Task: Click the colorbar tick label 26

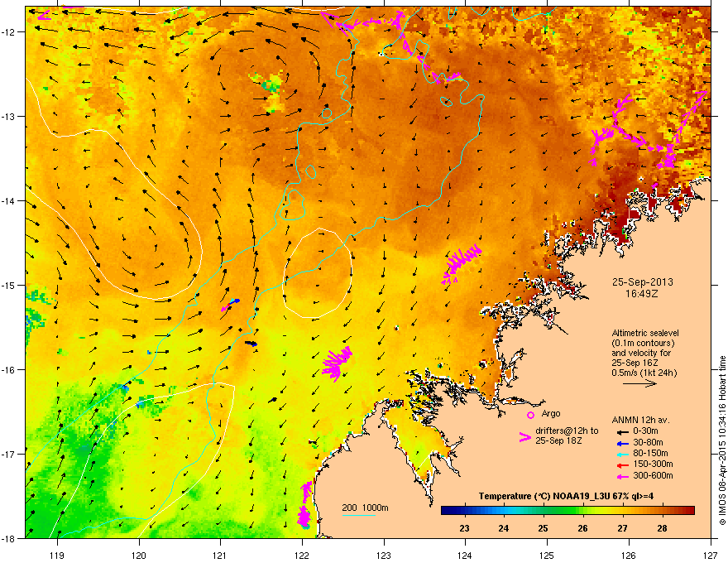Action: (x=582, y=528)
